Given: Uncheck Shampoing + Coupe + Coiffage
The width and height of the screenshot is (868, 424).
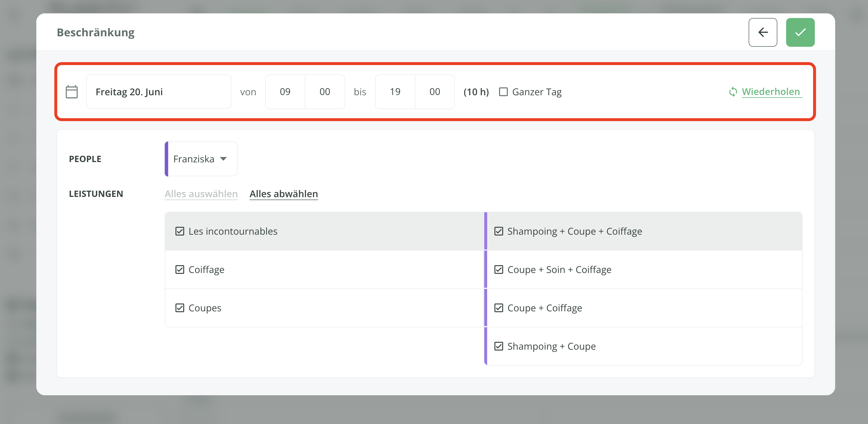Looking at the screenshot, I should [x=498, y=231].
